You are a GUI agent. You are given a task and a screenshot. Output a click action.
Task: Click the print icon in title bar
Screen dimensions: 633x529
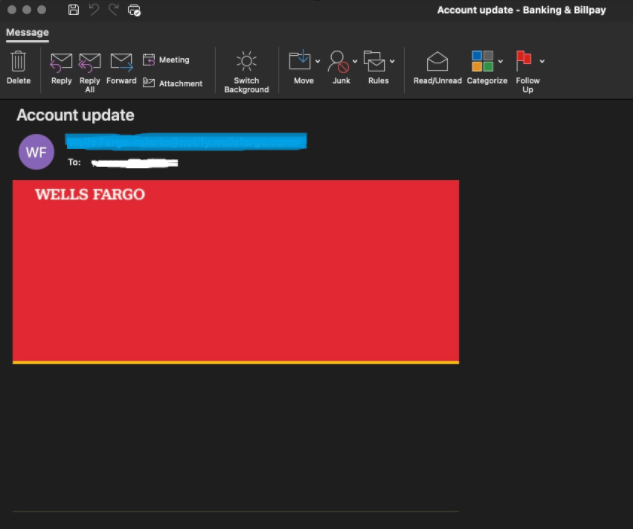[134, 10]
